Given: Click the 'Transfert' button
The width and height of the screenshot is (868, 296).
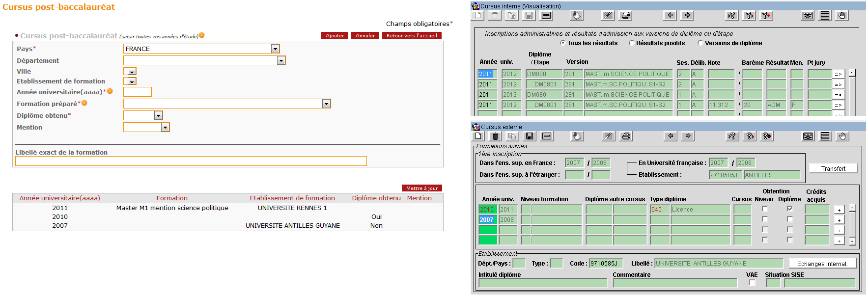Looking at the screenshot, I should coord(833,168).
